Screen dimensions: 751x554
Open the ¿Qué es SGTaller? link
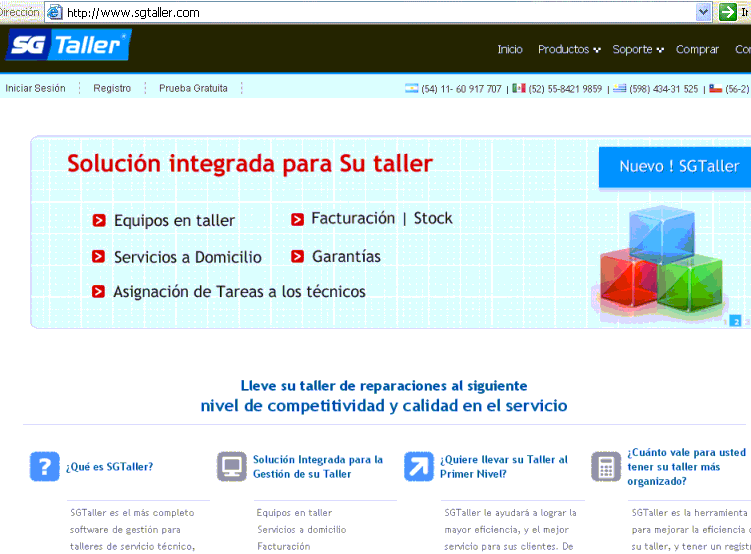coord(110,467)
